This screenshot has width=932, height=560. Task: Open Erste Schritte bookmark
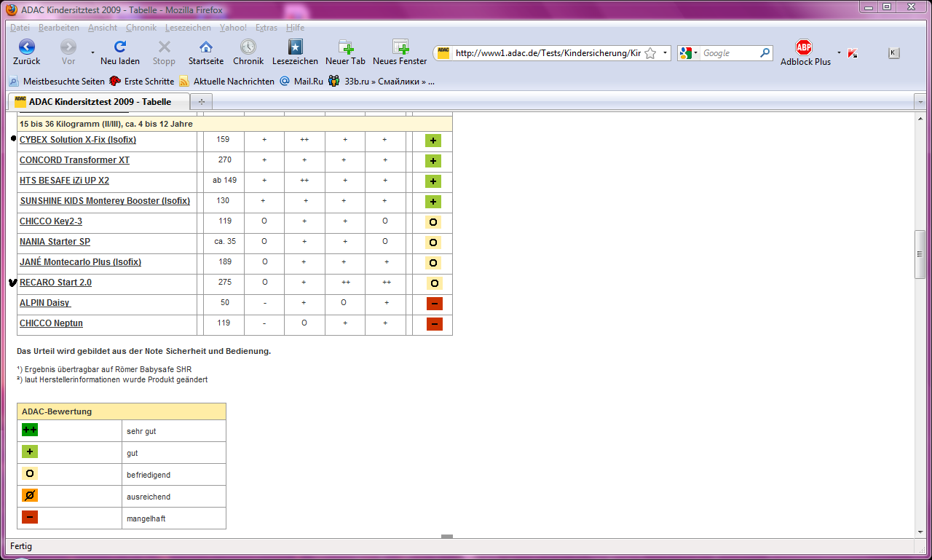click(x=142, y=82)
